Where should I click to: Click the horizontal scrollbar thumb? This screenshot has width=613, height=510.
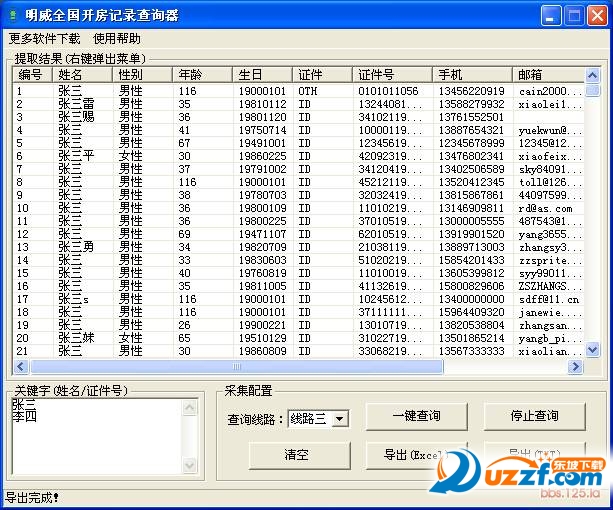pyautogui.click(x=237, y=366)
